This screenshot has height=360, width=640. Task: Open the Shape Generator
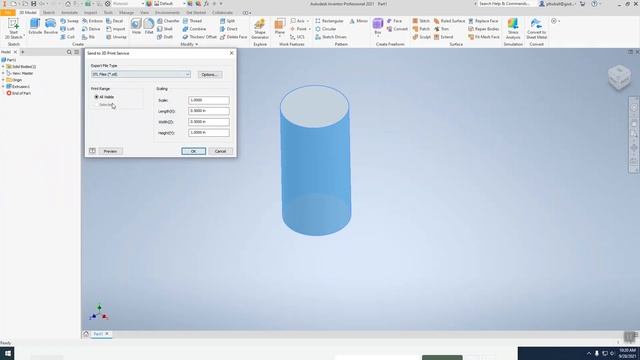click(x=260, y=29)
